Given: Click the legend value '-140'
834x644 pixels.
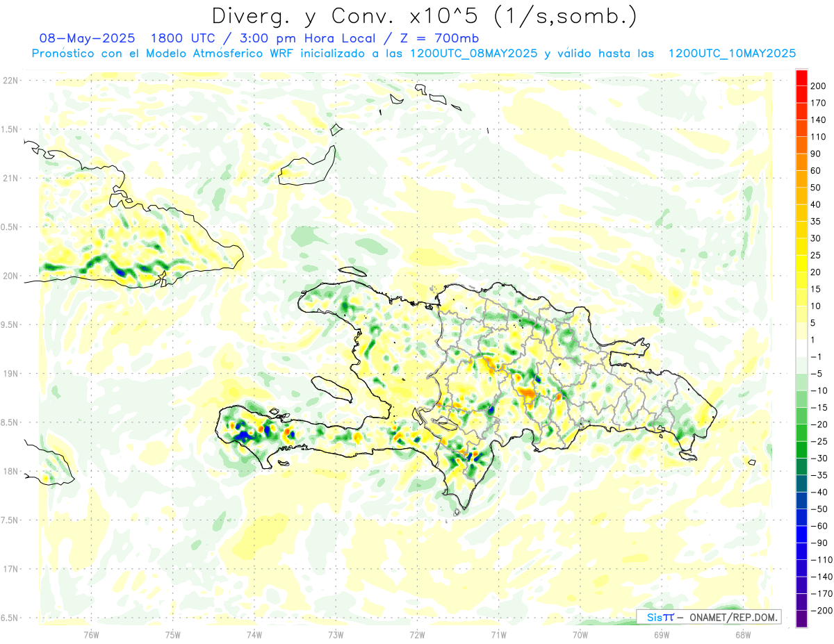Looking at the screenshot, I should 822,577.
